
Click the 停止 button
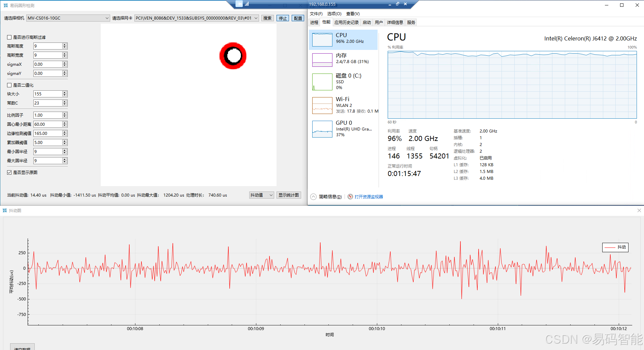coord(283,18)
